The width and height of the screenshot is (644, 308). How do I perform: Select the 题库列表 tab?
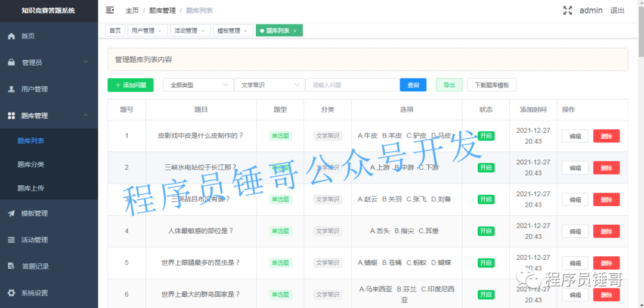[x=278, y=31]
